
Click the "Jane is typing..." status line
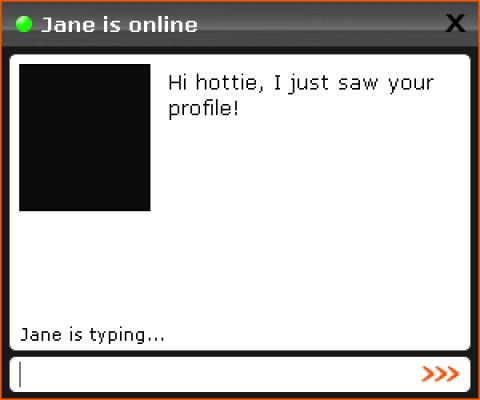click(92, 335)
